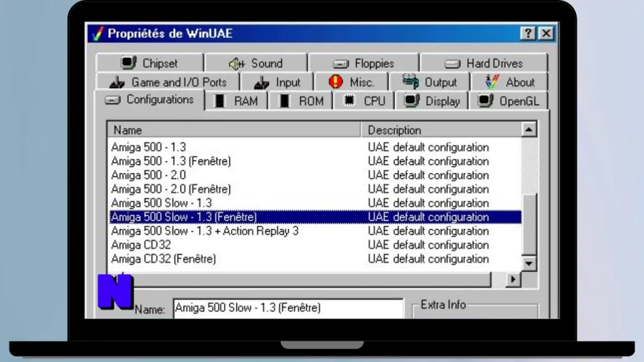Image resolution: width=644 pixels, height=362 pixels.
Task: Close the WinUAE properties dialog
Action: (547, 33)
